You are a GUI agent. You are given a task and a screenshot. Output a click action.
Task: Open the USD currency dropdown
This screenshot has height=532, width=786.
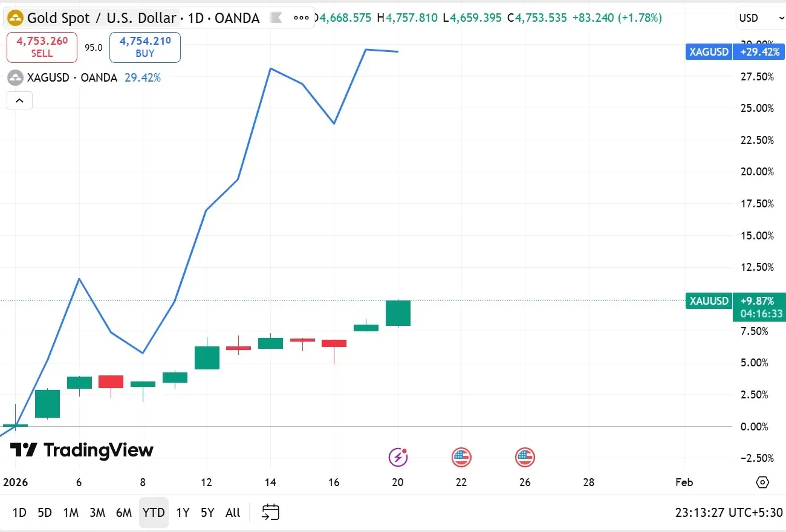759,18
